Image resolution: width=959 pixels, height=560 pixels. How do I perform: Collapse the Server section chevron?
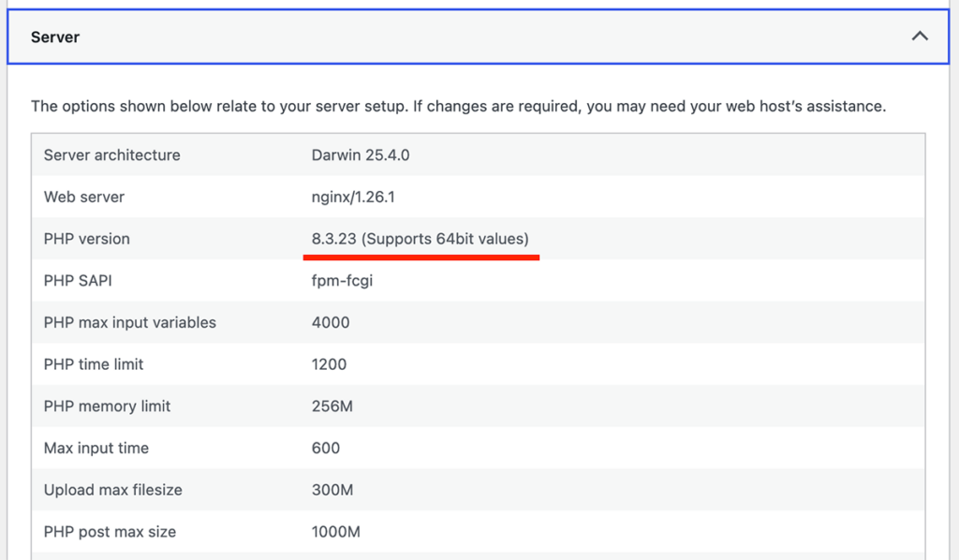coord(920,37)
